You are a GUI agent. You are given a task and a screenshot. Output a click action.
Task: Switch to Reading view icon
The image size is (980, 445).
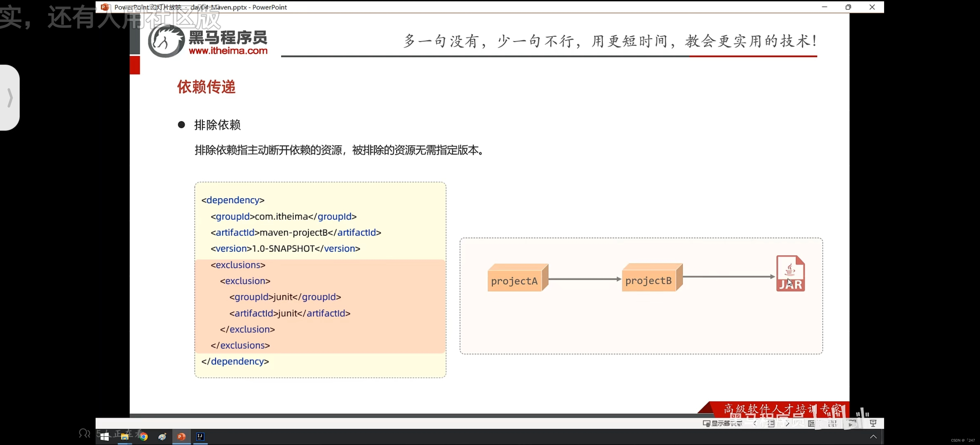click(853, 423)
